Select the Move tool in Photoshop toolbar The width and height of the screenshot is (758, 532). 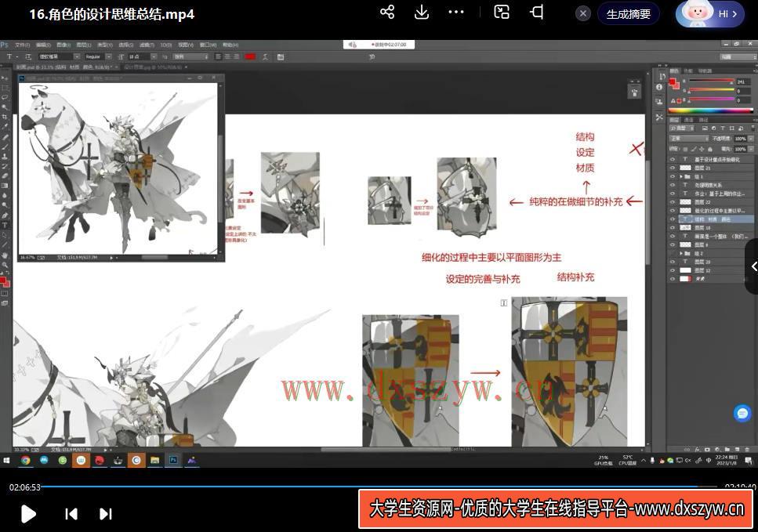(x=5, y=78)
